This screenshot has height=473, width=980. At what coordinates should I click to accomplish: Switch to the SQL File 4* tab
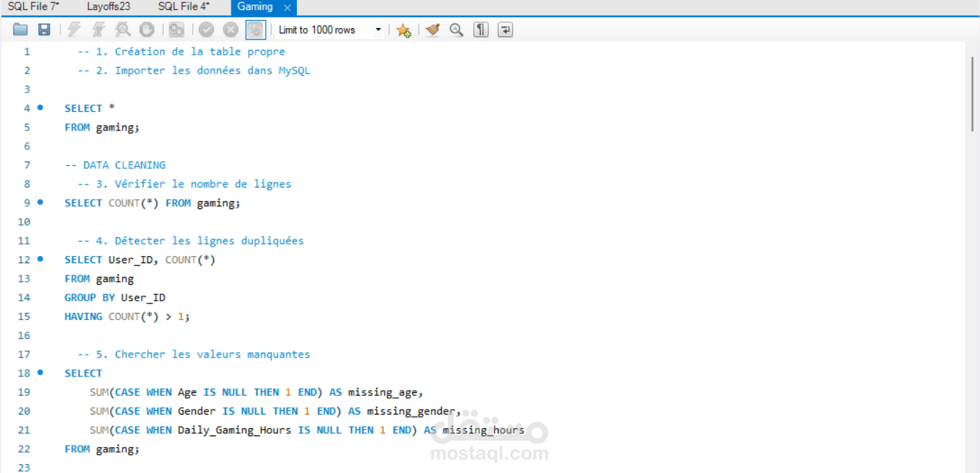click(184, 6)
